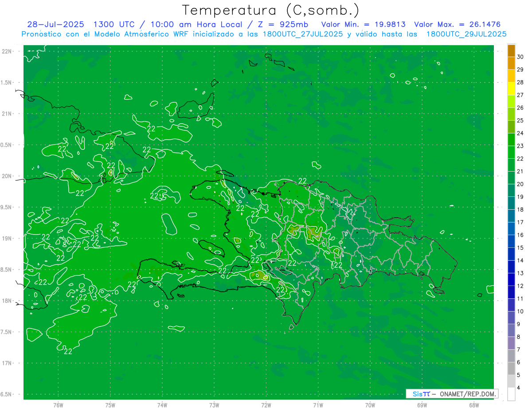Click longitude axis label "69W"
The width and height of the screenshot is (532, 411).
[x=422, y=405]
